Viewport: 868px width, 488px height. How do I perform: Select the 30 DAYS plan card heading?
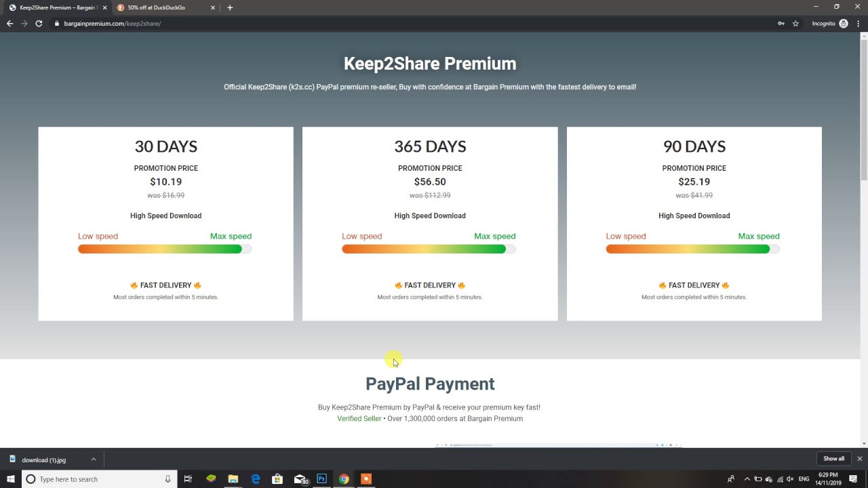[x=166, y=146]
